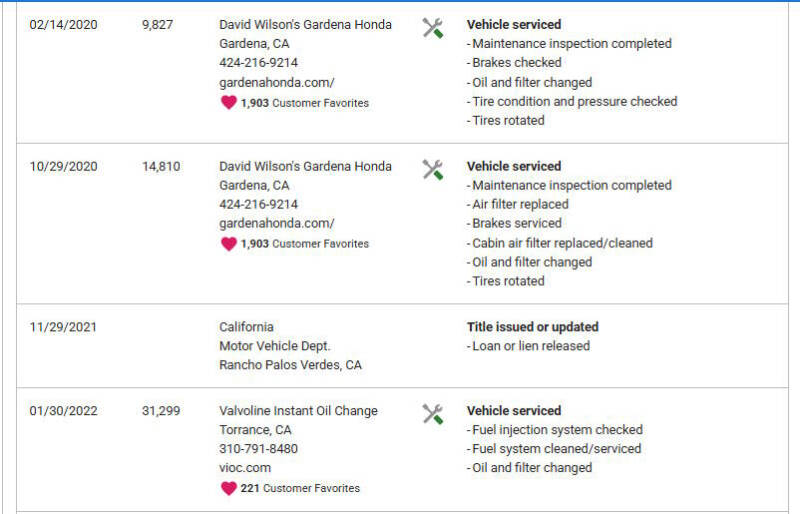Click David Wilson's Gardena Honda on 02/14/2020 entry
Viewport: 800px width, 514px height.
pos(305,24)
